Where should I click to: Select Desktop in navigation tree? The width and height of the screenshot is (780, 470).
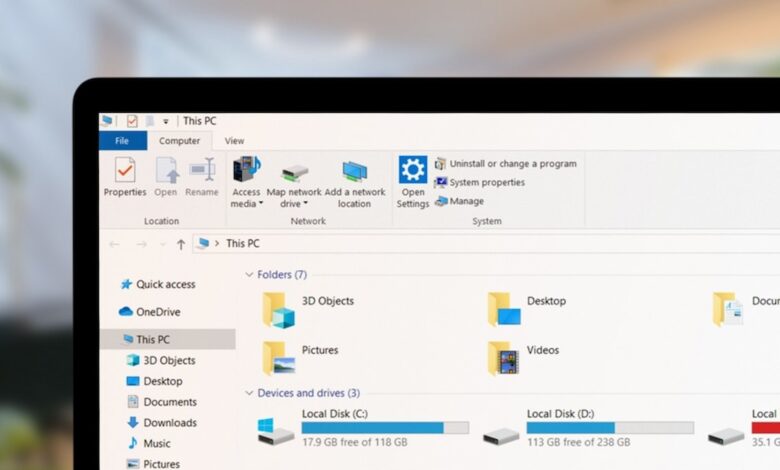coord(154,381)
